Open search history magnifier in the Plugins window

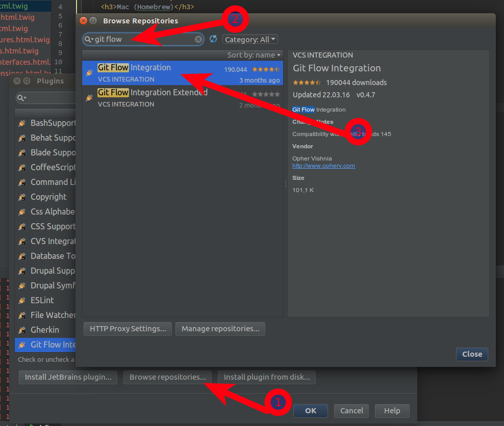click(21, 98)
